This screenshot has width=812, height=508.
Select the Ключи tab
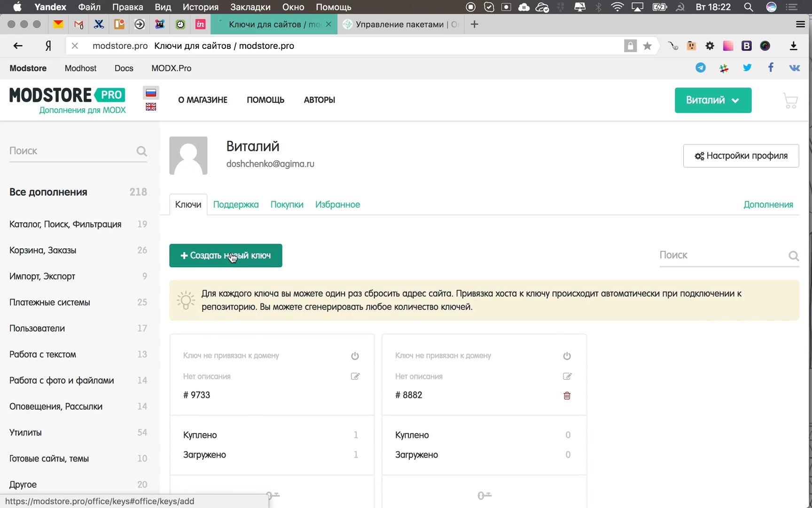(x=188, y=205)
